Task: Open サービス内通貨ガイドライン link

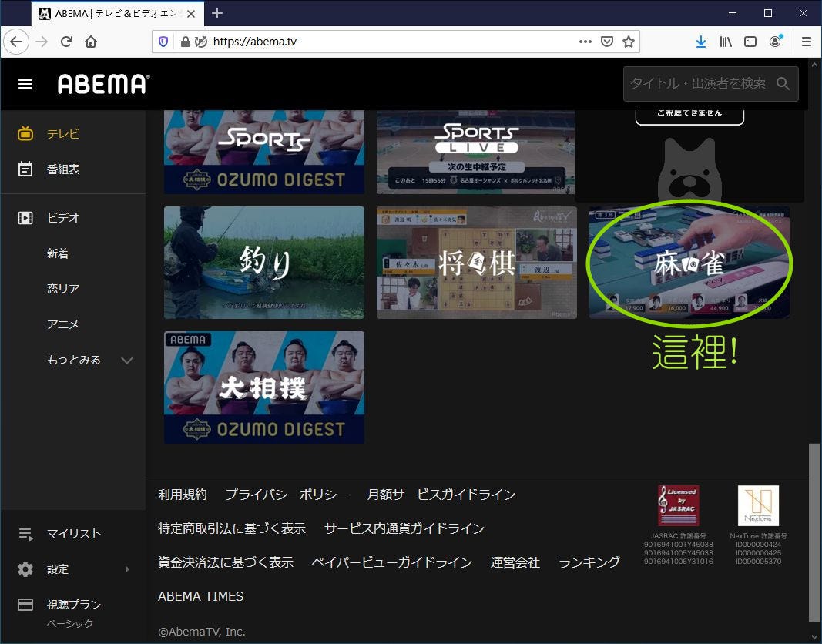Action: pos(404,528)
